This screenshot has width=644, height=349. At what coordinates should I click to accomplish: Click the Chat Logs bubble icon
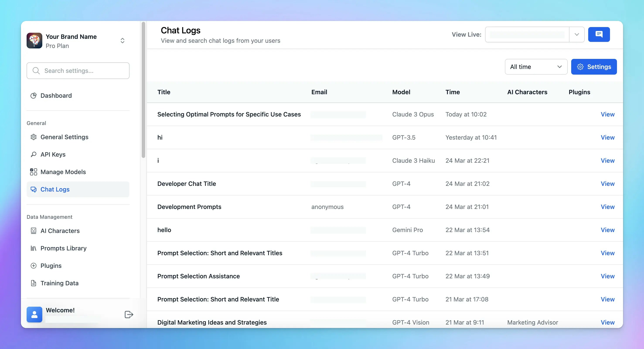coord(34,189)
